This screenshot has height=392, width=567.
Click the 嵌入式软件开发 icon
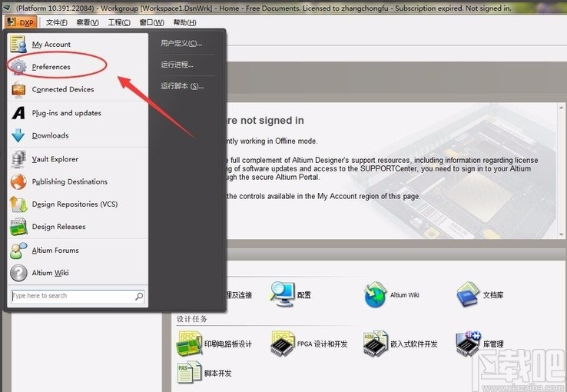pyautogui.click(x=376, y=344)
